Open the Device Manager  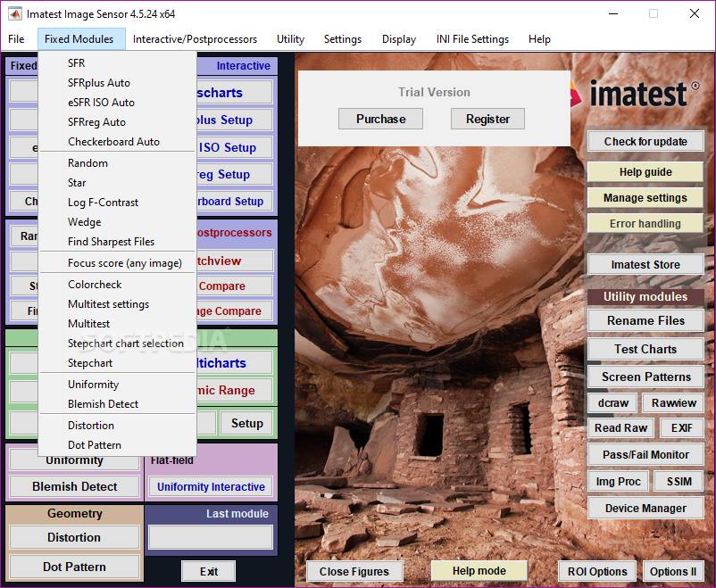pyautogui.click(x=645, y=508)
